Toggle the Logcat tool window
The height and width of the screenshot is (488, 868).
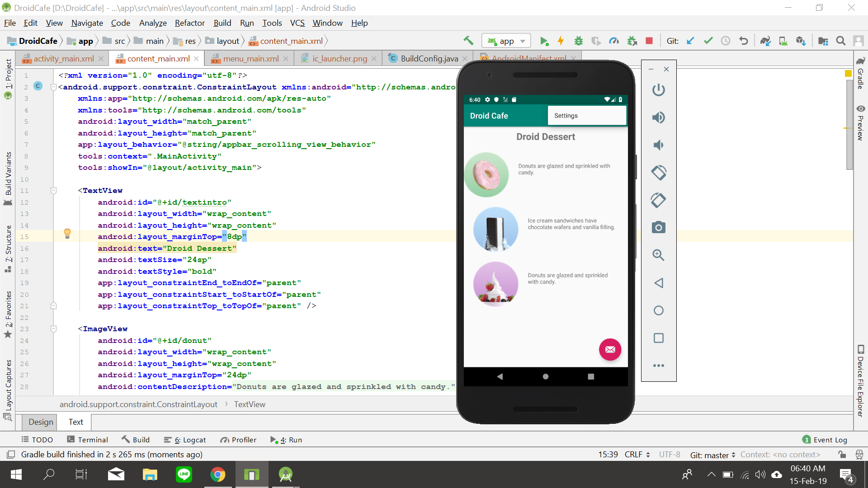pos(184,440)
